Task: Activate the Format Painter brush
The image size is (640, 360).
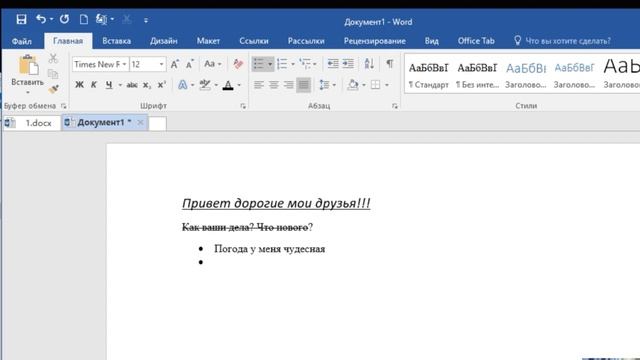Action: pyautogui.click(x=53, y=89)
